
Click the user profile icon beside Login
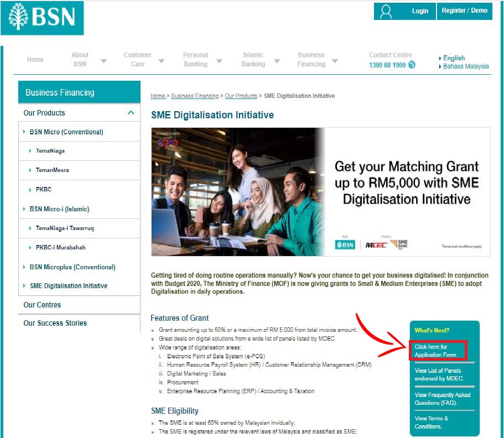[x=386, y=11]
